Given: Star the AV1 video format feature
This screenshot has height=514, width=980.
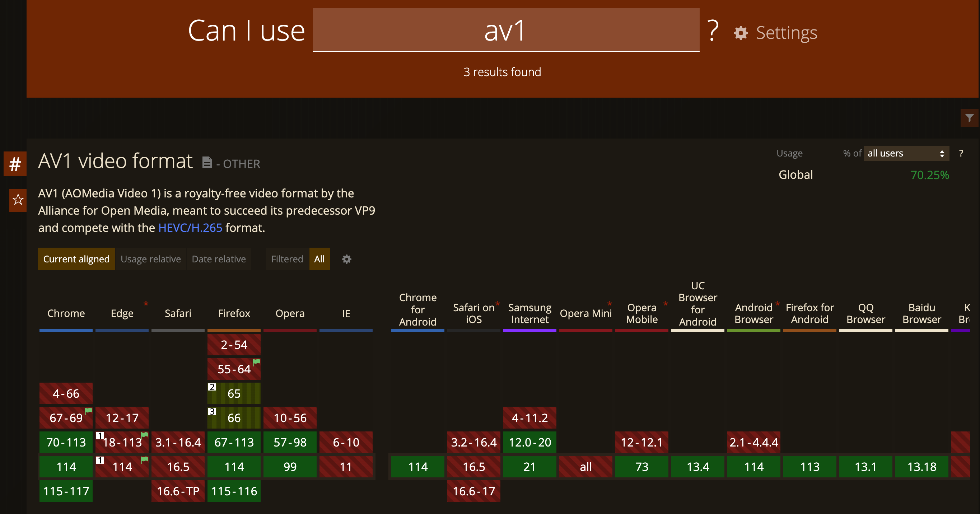Looking at the screenshot, I should [x=18, y=200].
